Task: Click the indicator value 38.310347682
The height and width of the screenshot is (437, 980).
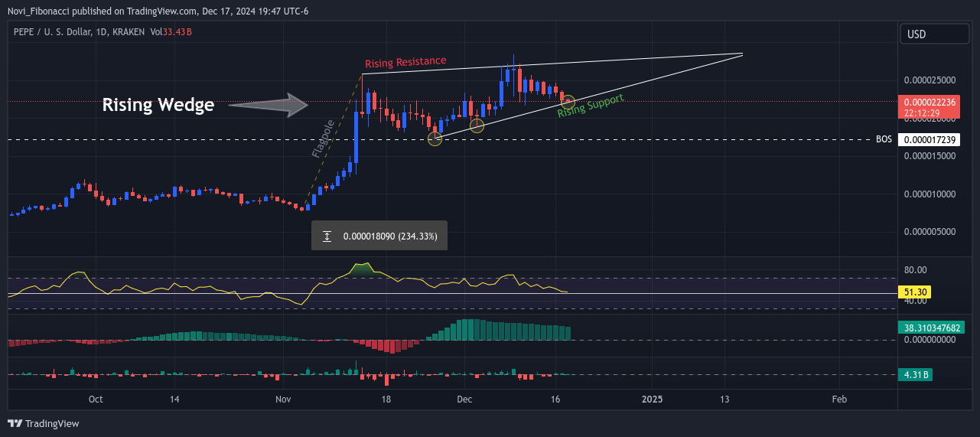Action: (931, 327)
